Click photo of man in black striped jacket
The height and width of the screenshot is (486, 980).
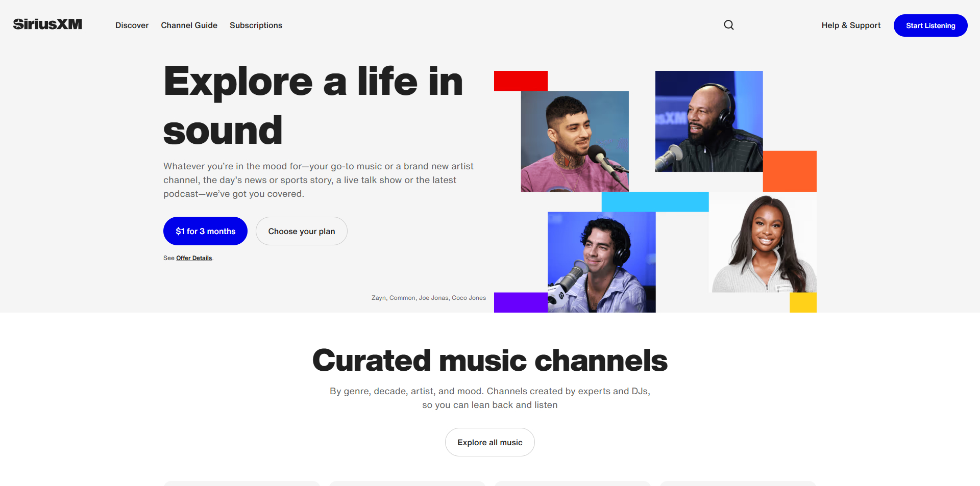coord(708,121)
